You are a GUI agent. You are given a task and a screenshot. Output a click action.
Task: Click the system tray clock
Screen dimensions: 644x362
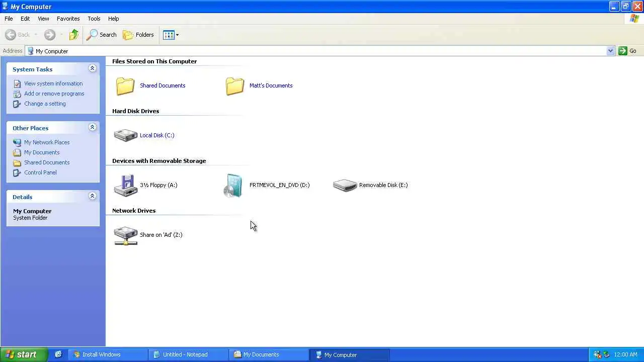click(x=626, y=354)
